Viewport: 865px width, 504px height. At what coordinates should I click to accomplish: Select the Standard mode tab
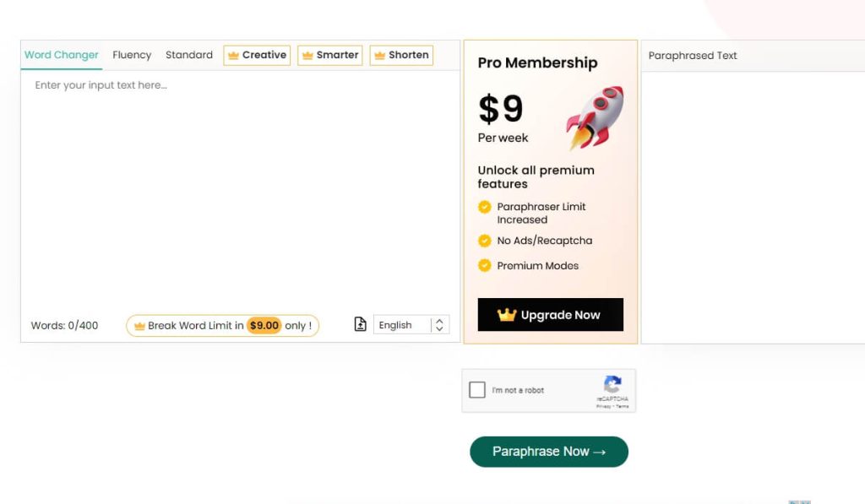[189, 55]
